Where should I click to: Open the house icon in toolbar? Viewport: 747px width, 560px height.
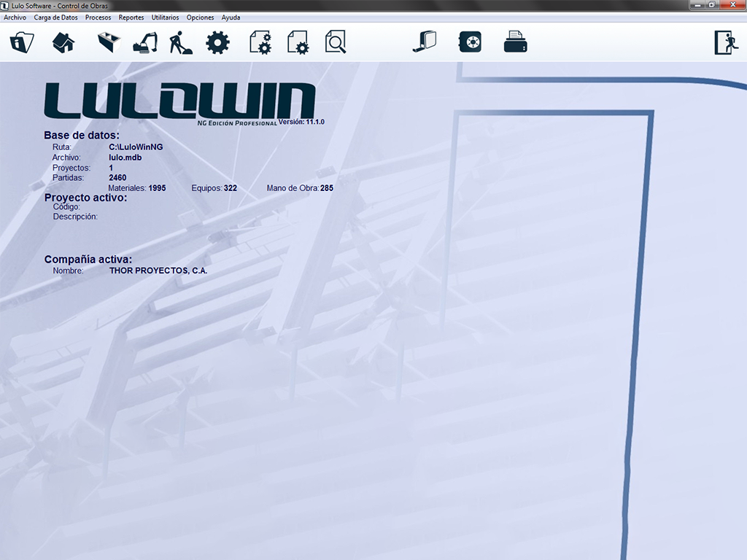point(63,42)
